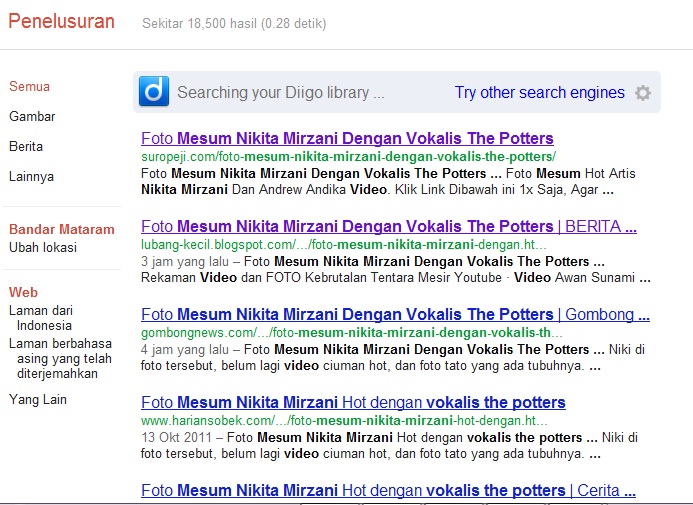Click Try other search engines link
The image size is (693, 505).
click(540, 92)
